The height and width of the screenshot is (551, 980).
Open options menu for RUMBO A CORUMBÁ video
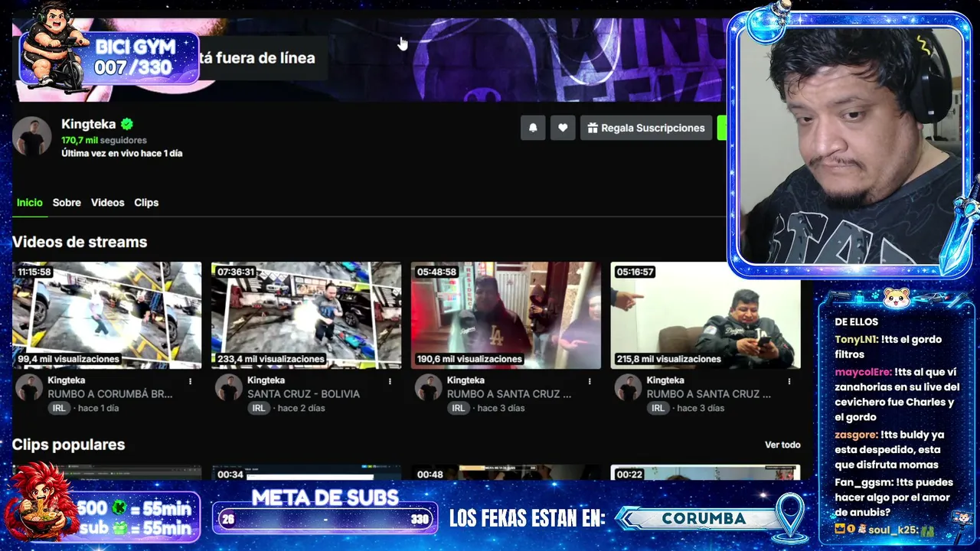pyautogui.click(x=191, y=381)
